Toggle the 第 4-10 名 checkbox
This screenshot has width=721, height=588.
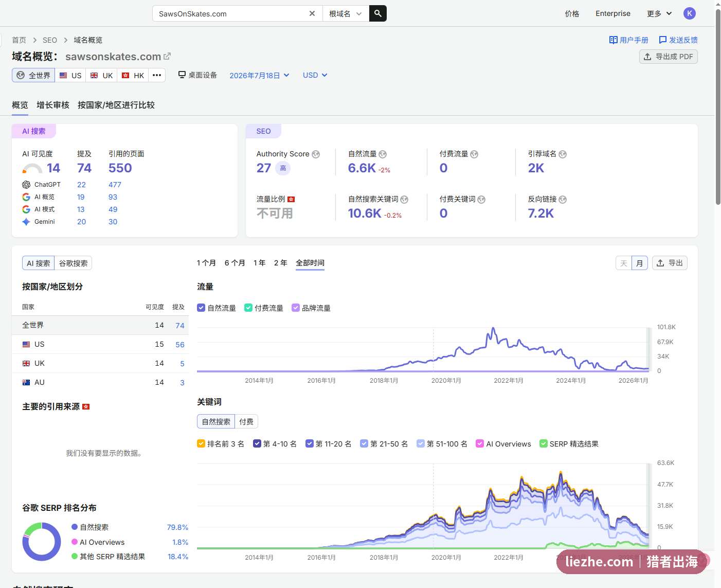[x=257, y=443]
